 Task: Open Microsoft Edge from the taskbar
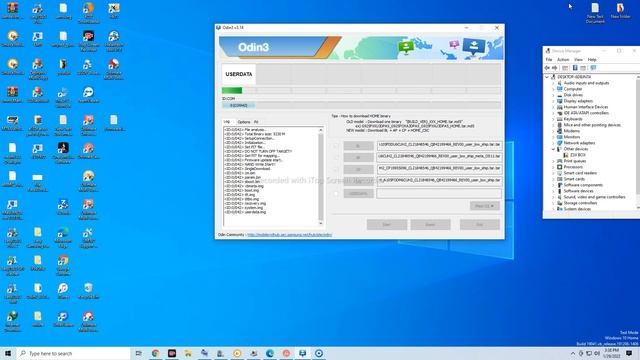[x=270, y=353]
